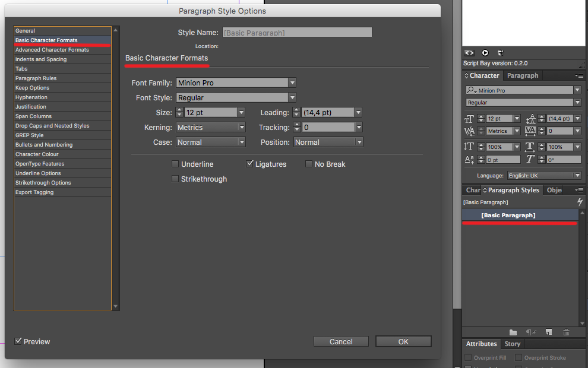Click the Script Bay run script play icon
This screenshot has width=588, height=368.
[485, 53]
